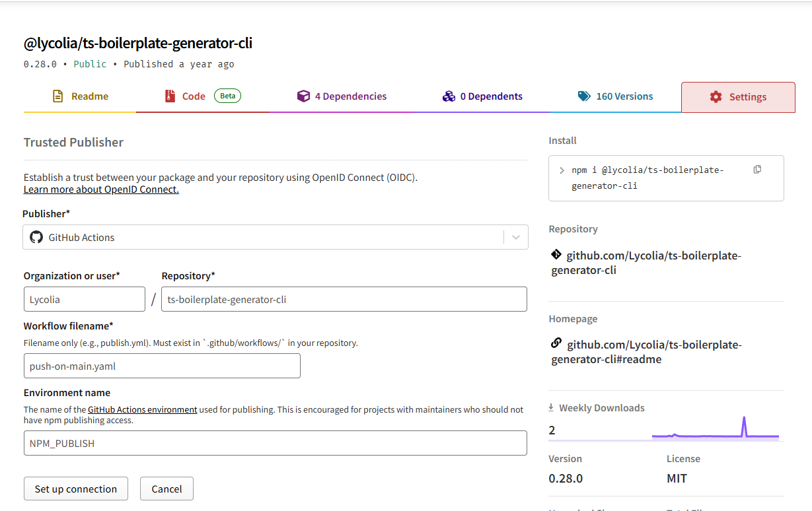The height and width of the screenshot is (511, 812).
Task: Click the Cancel button
Action: point(166,489)
